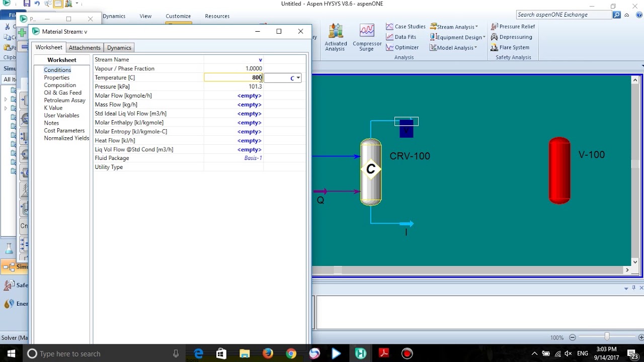Open the Customize ribbon tab
The height and width of the screenshot is (362, 644).
(x=178, y=16)
